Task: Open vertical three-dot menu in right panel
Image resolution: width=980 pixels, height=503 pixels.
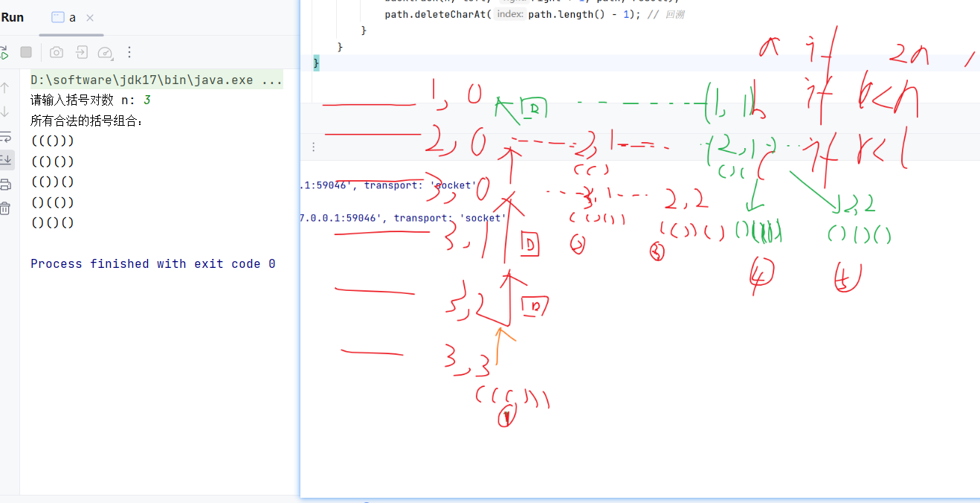Action: [x=313, y=147]
